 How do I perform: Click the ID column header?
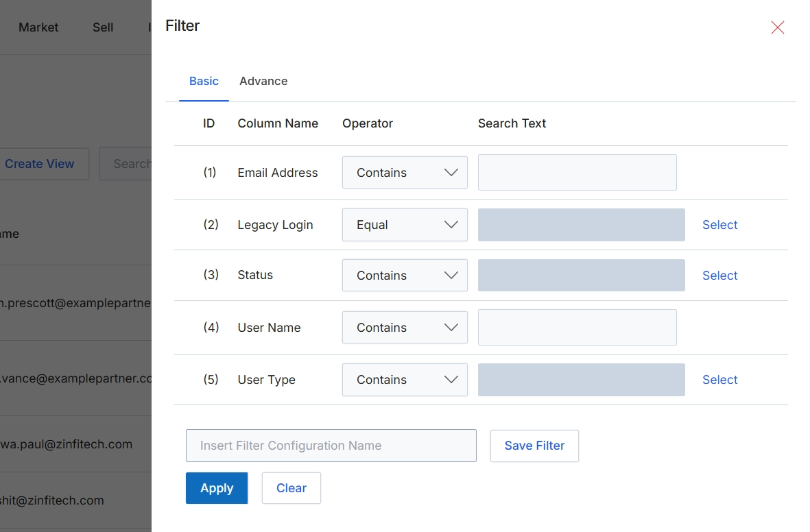click(x=209, y=123)
